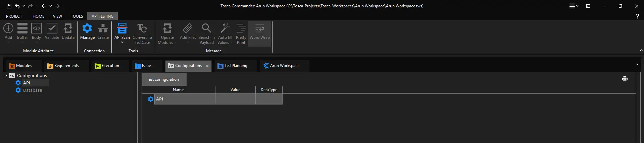Open the help question mark icon
The image size is (644, 143).
click(x=638, y=16)
